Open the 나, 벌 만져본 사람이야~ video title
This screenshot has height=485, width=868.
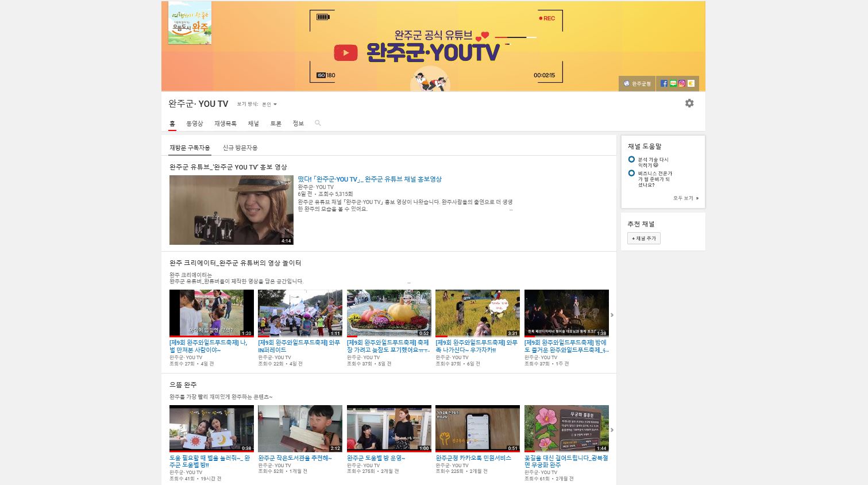pos(209,346)
